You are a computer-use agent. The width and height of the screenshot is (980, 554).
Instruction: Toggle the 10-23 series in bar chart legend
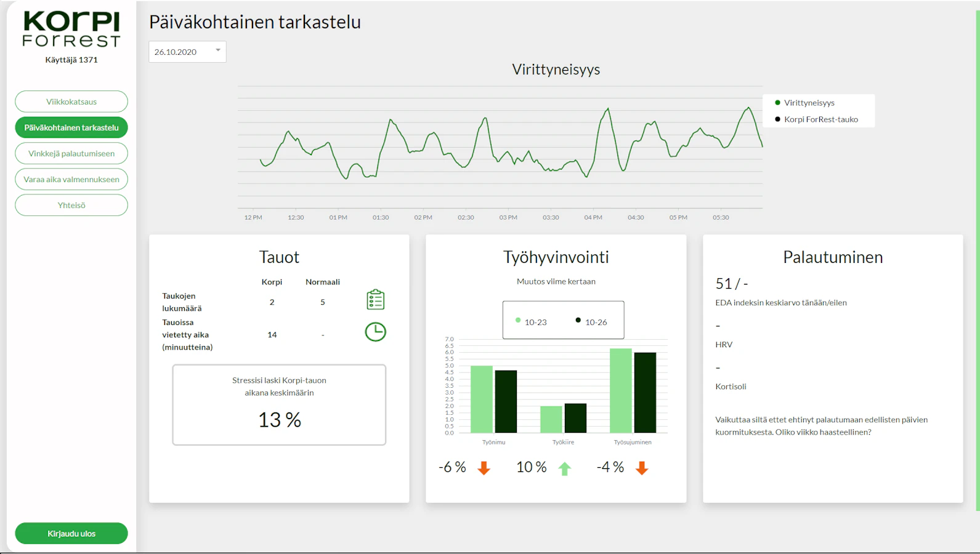pyautogui.click(x=531, y=321)
